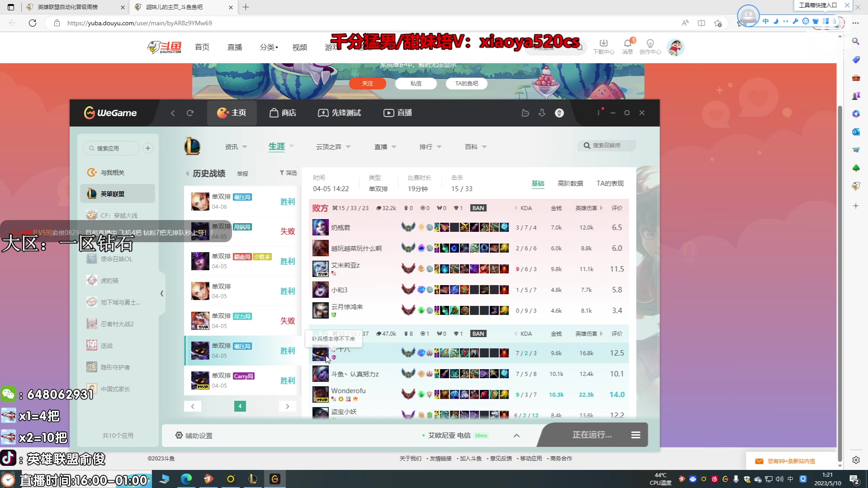Open 地下城与勇士 in the game list
This screenshot has height=488, width=868.
[x=118, y=302]
